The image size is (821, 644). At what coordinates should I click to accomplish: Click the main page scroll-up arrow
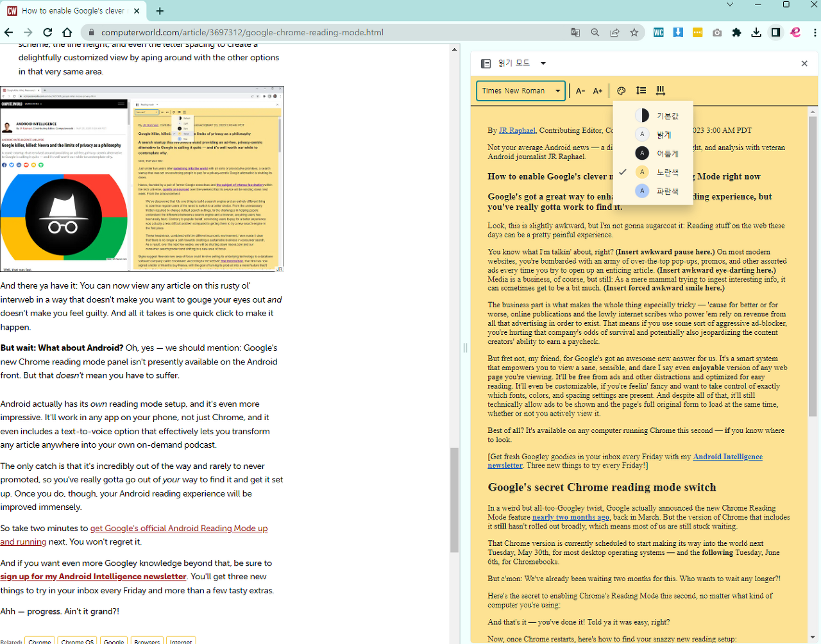point(454,49)
